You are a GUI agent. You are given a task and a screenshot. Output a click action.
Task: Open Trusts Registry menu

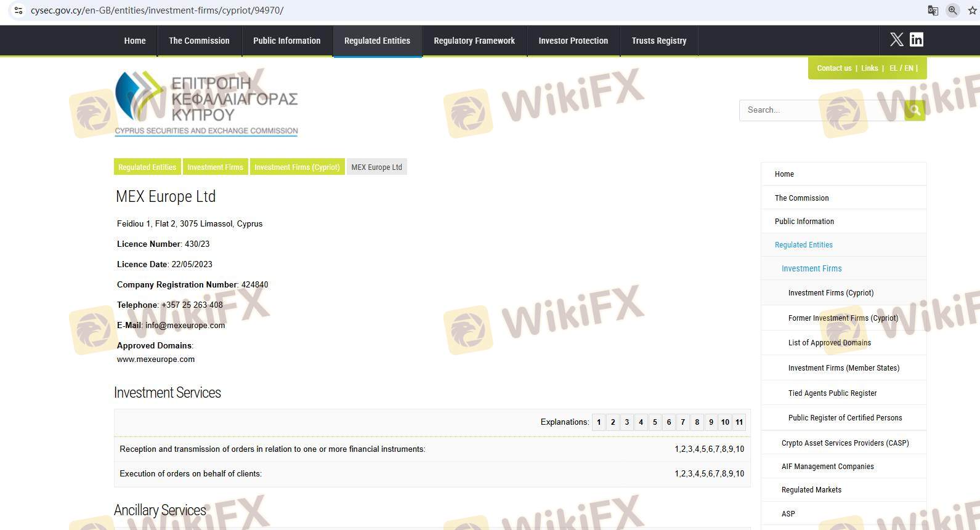(x=659, y=41)
